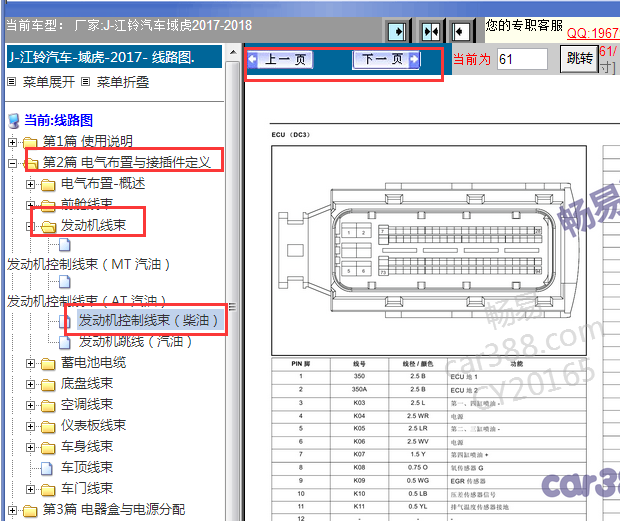Click the ECU (DC3) connector diagram

[429, 250]
